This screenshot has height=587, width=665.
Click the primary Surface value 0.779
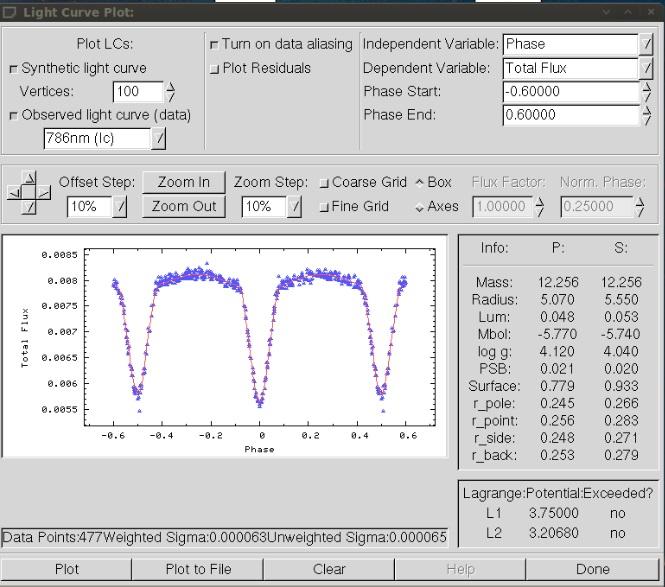[x=557, y=386]
